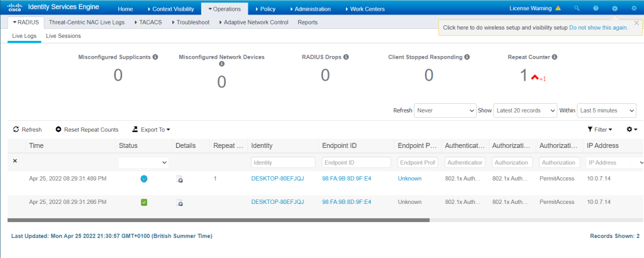
Task: Close the wireless setup notification
Action: pyautogui.click(x=636, y=23)
